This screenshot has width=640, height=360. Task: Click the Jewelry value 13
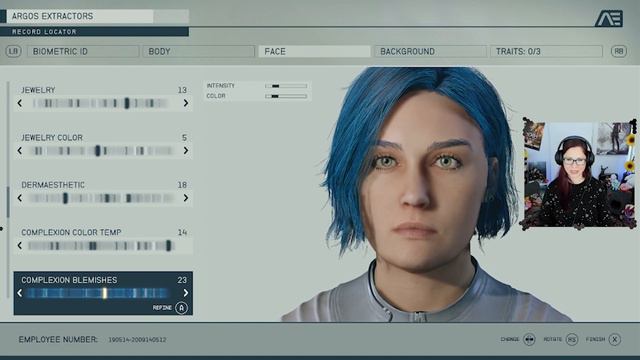tap(182, 90)
